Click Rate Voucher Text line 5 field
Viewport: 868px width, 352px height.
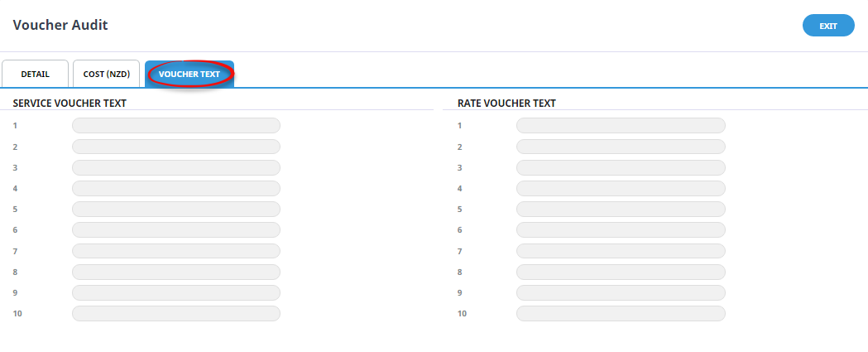tap(621, 209)
